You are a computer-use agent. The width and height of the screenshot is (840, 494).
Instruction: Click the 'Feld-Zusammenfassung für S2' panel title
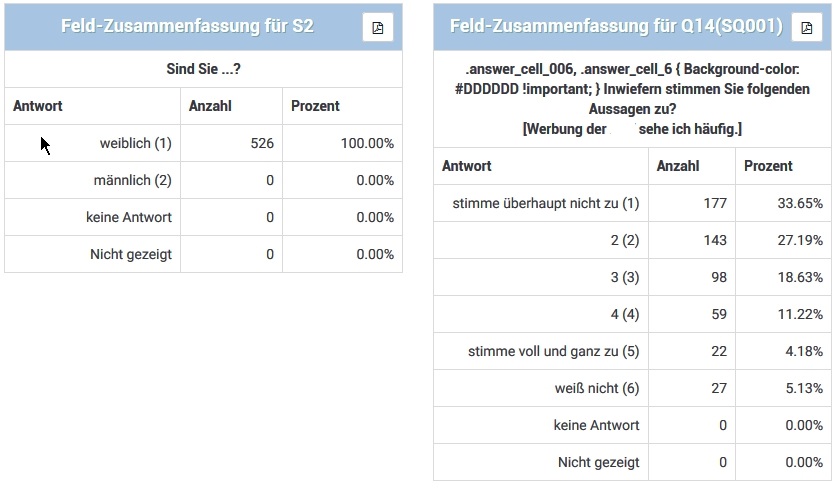pyautogui.click(x=186, y=27)
